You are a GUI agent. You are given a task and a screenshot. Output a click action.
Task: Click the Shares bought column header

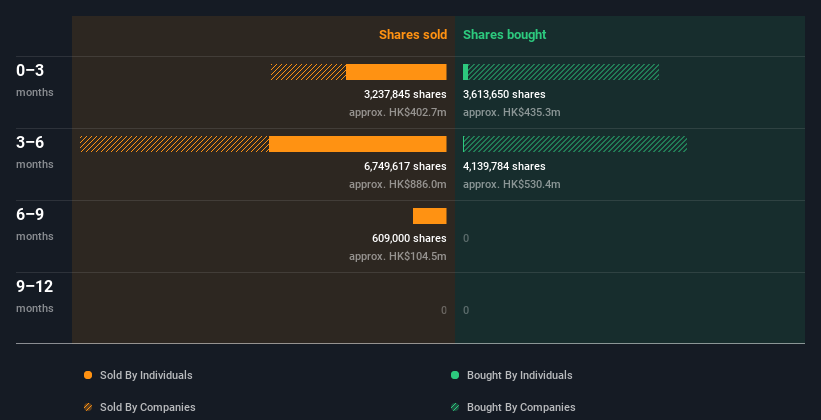click(504, 35)
